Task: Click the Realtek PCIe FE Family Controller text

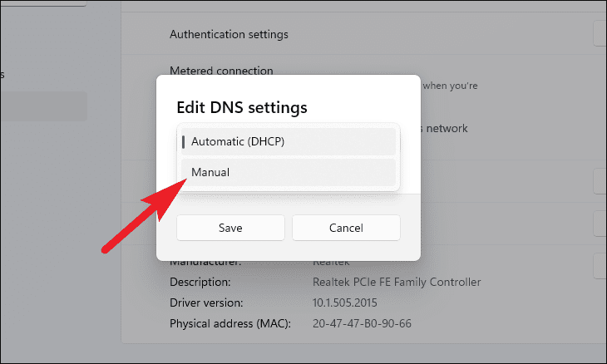Action: (x=396, y=283)
